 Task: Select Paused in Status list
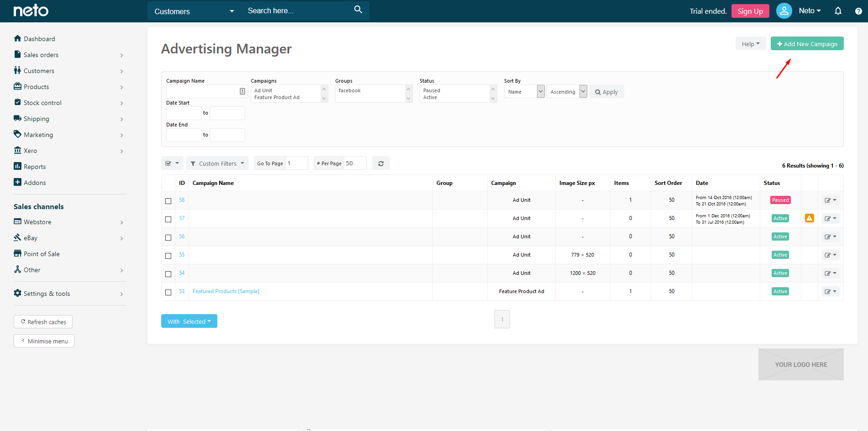[x=431, y=90]
